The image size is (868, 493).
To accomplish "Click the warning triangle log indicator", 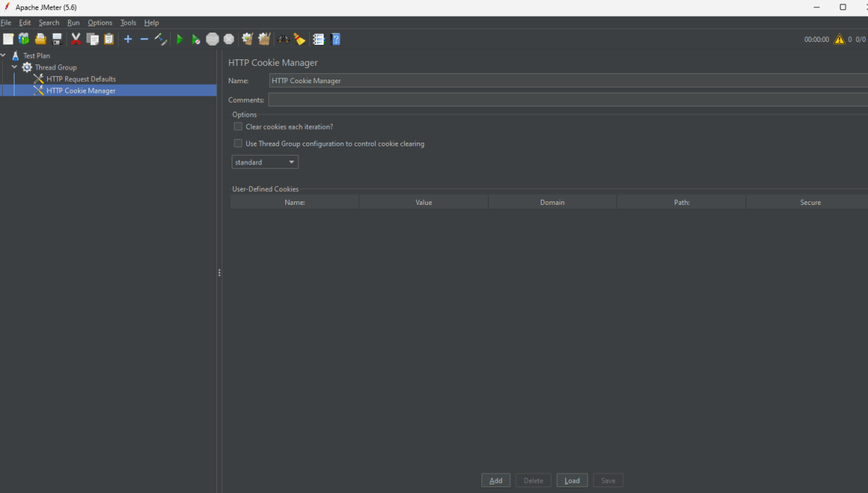I will (839, 40).
